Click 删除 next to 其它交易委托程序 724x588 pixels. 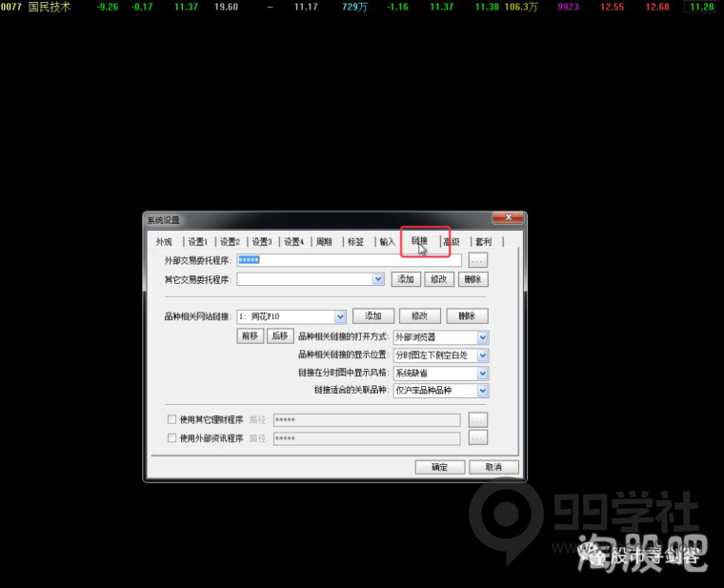tap(473, 279)
